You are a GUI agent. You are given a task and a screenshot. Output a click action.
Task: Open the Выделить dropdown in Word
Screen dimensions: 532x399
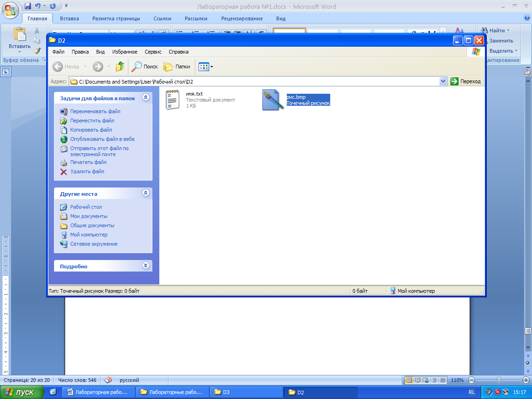coord(503,51)
